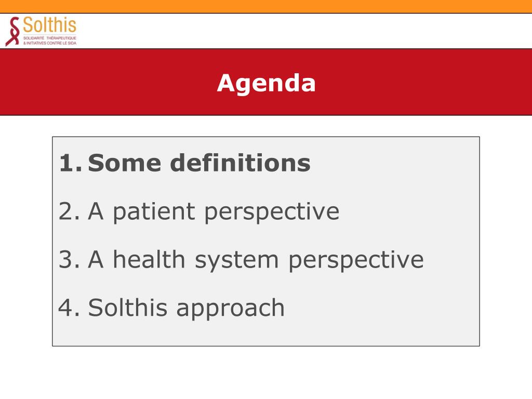
Task: Click the word 'approach' in the fourth item
Action: (x=230, y=309)
